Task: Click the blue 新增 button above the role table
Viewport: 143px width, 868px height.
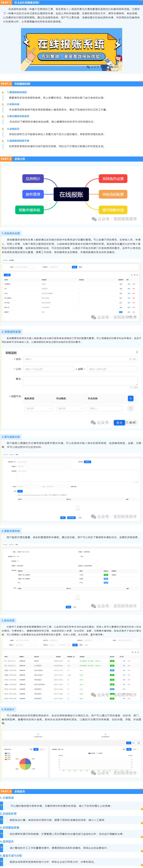Action: point(7,275)
